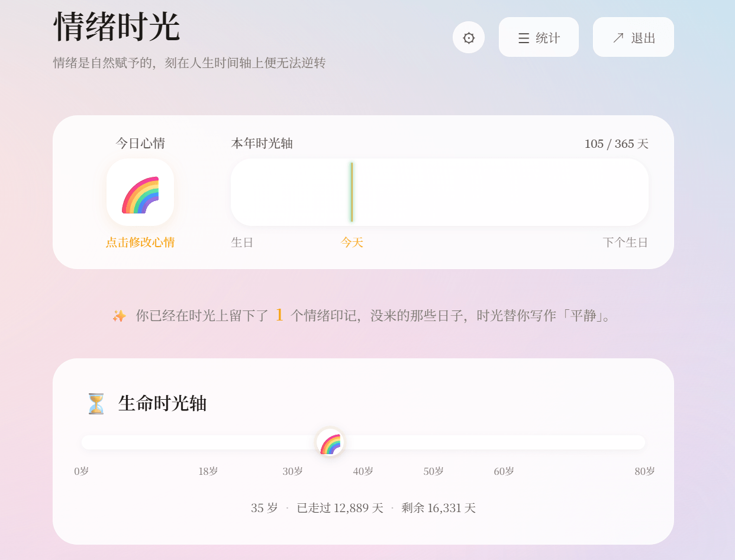Click the 生命时光轴 heading
Screen dimensions: 735x560
pos(162,403)
